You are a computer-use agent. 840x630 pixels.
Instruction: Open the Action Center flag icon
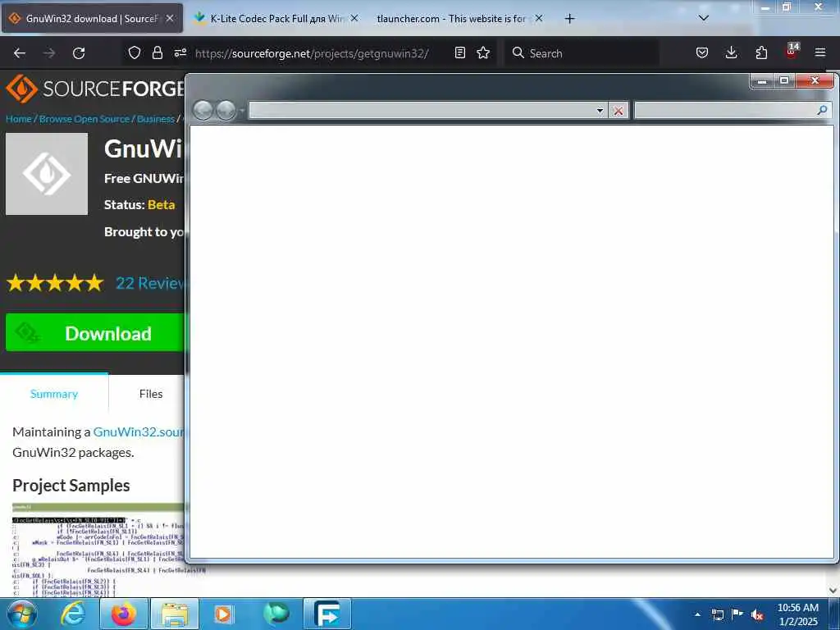click(737, 614)
